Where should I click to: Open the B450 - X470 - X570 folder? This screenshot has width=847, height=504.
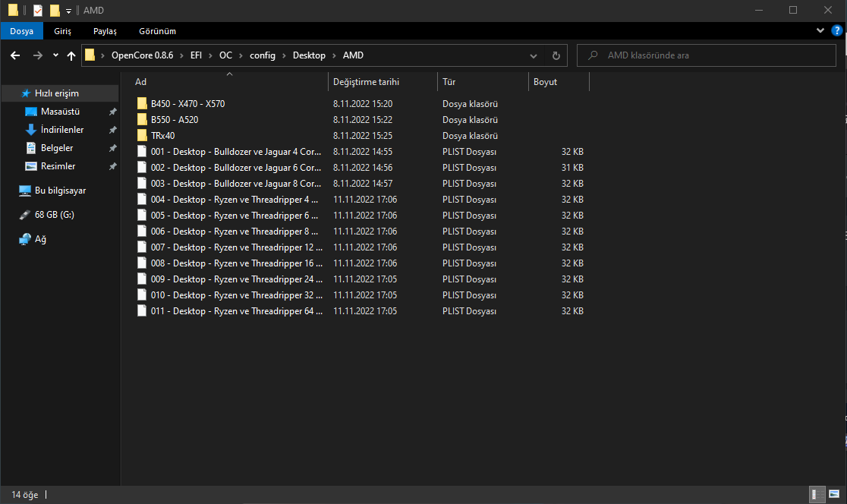pyautogui.click(x=187, y=104)
